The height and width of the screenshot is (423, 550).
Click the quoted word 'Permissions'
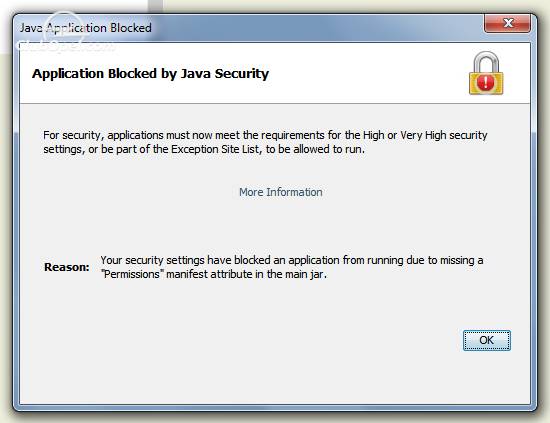click(x=133, y=274)
